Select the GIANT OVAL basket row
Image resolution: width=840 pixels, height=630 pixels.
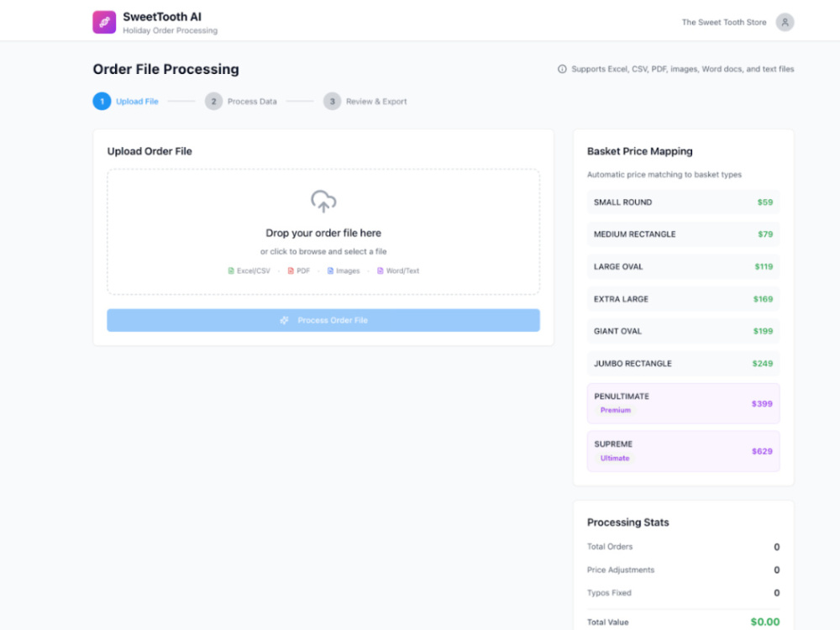point(683,331)
